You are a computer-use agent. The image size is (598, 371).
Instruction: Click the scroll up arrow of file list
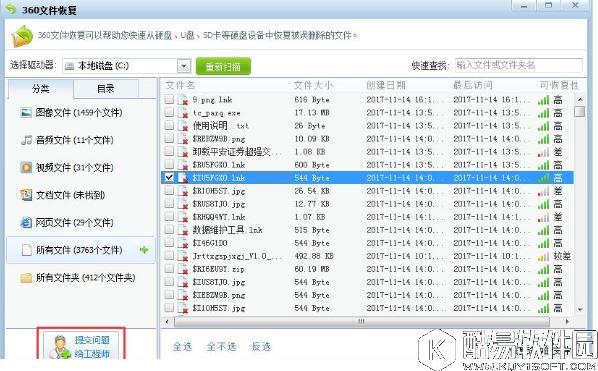[x=580, y=99]
